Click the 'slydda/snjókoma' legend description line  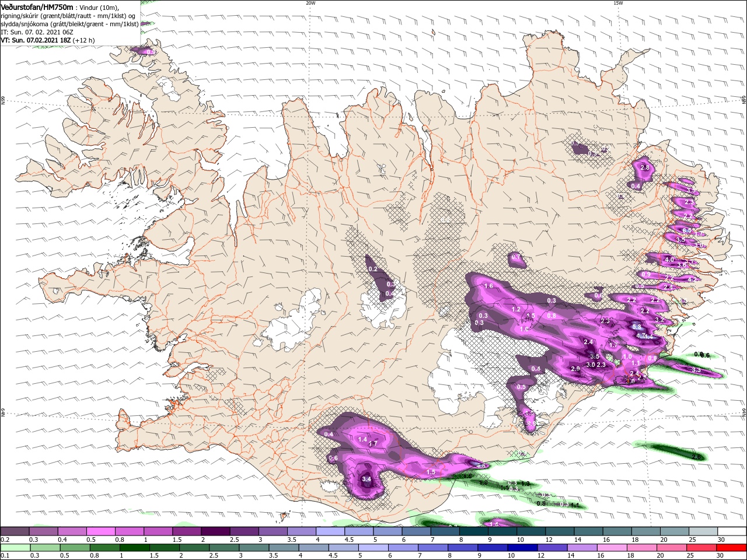69,24
